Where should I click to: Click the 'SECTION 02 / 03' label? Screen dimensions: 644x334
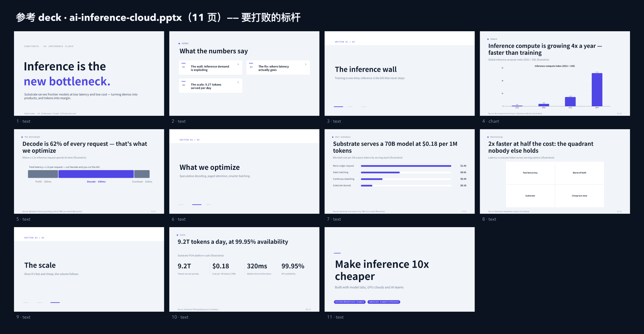point(189,140)
